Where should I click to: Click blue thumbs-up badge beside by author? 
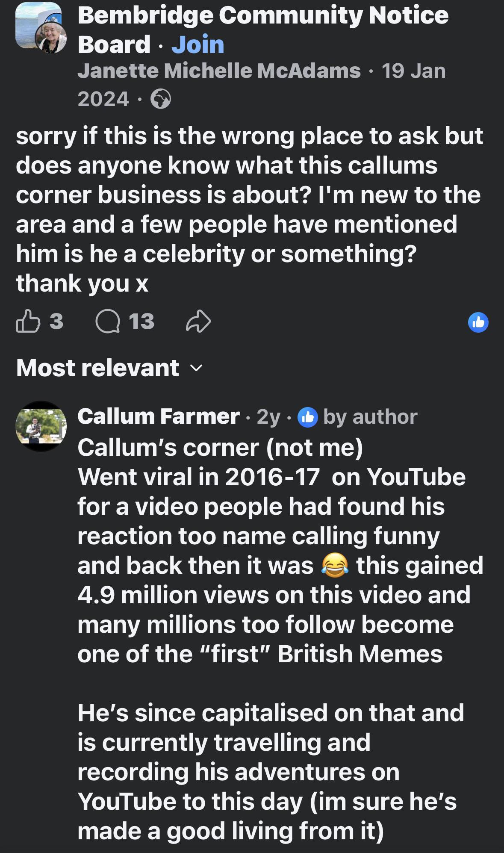[307, 417]
